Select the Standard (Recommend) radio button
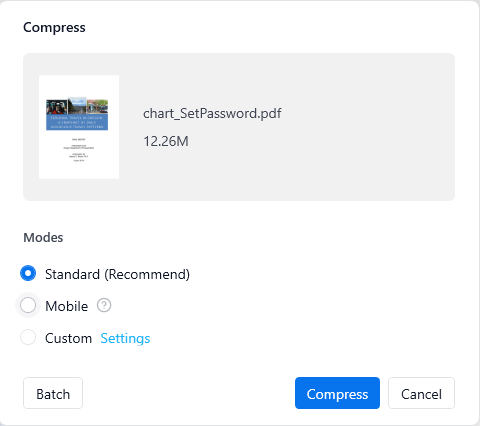Viewport: 480px width, 426px height. [x=28, y=273]
